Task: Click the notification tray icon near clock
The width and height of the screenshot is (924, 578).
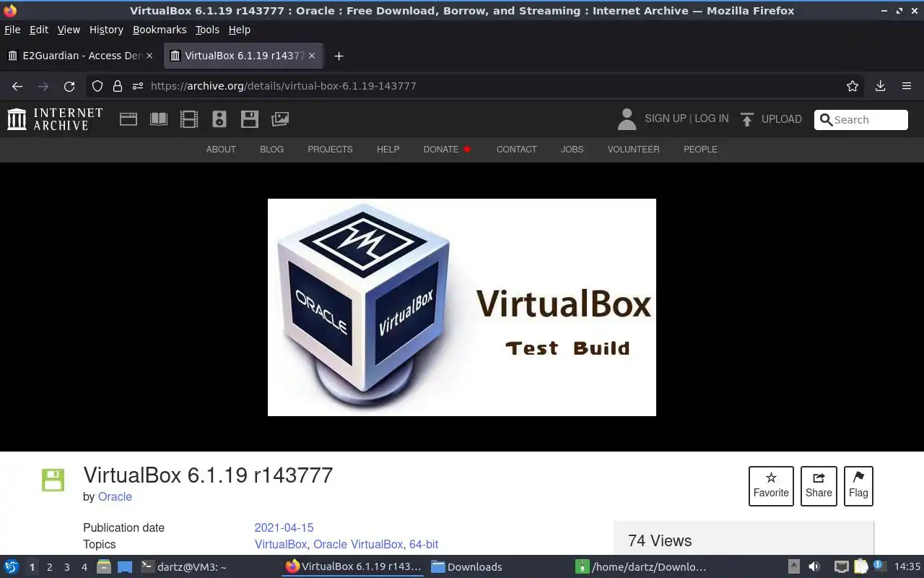Action: (880, 566)
